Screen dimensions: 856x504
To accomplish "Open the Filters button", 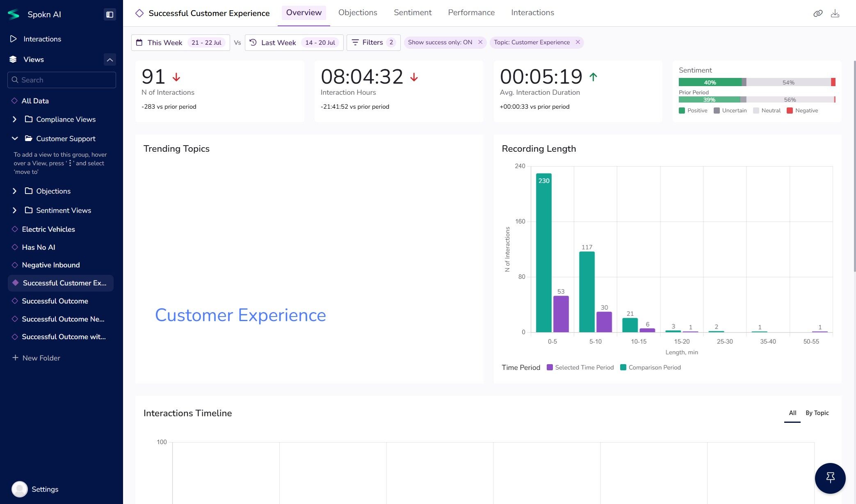I will pyautogui.click(x=373, y=43).
